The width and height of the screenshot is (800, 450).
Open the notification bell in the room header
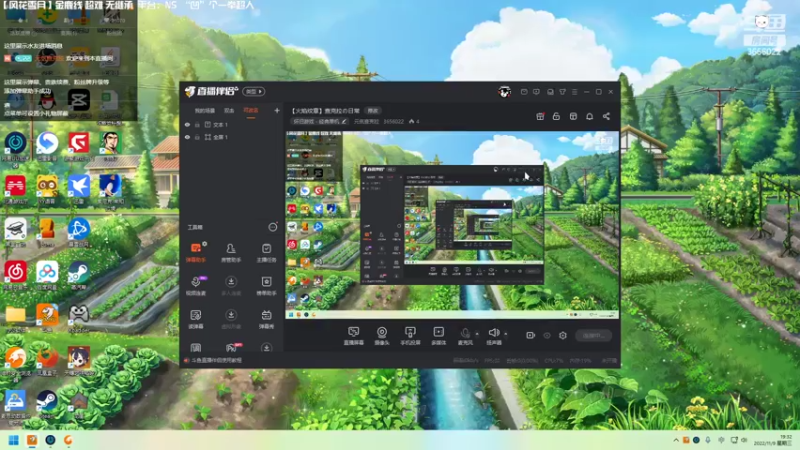[589, 116]
